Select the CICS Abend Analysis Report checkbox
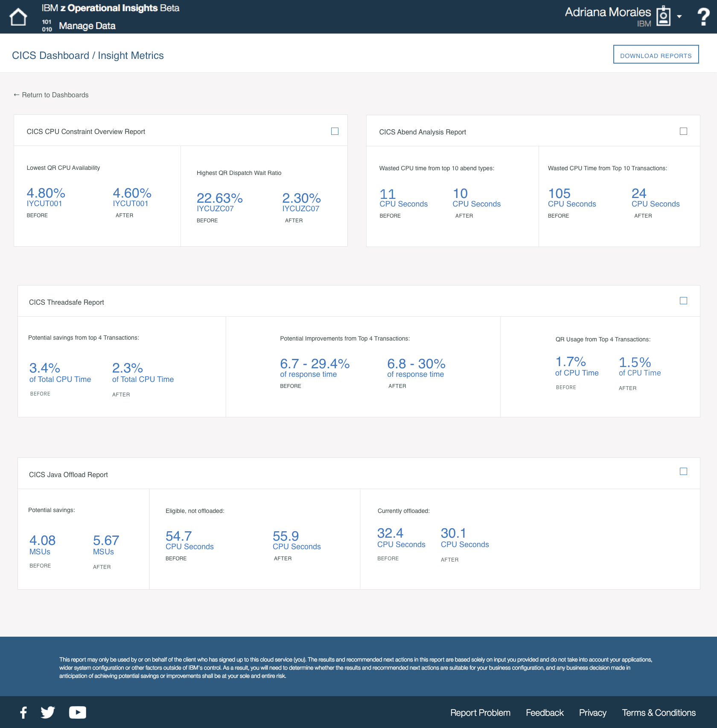The image size is (717, 728). click(683, 131)
